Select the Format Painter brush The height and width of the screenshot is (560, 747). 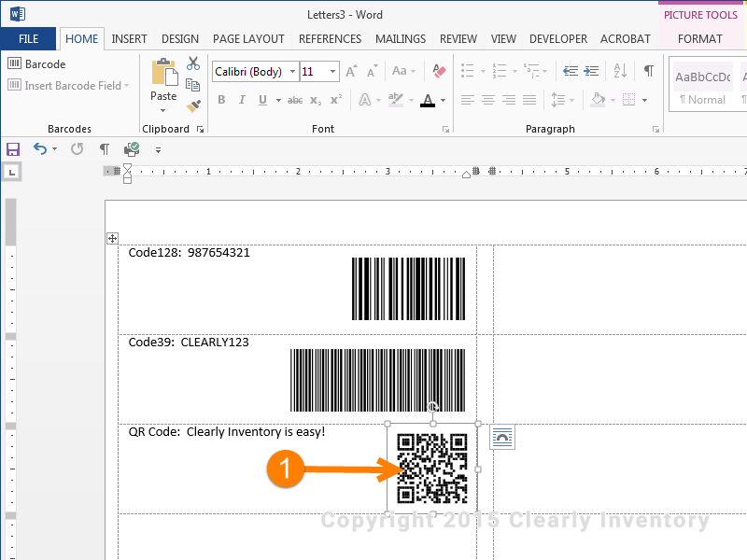[x=193, y=105]
